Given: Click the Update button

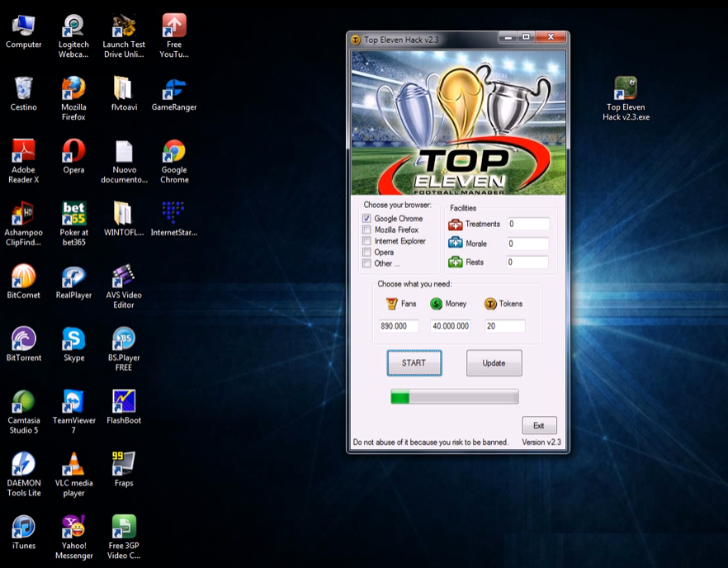Looking at the screenshot, I should pyautogui.click(x=494, y=362).
